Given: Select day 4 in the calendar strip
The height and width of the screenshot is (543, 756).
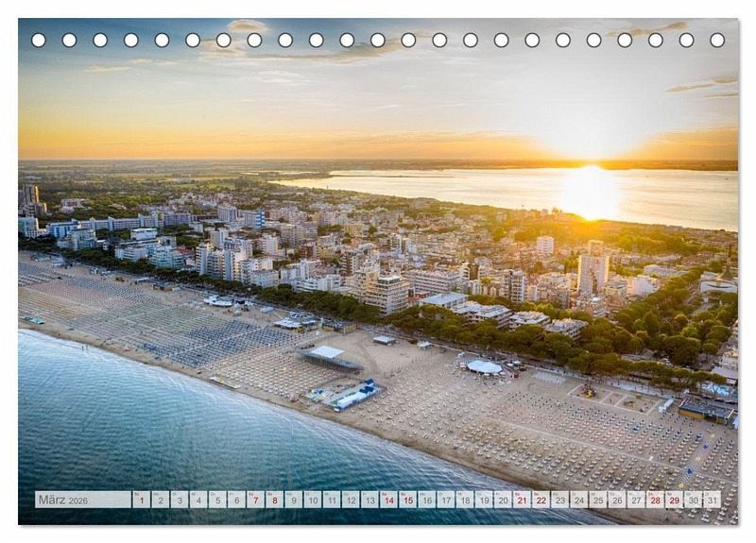Looking at the screenshot, I should (x=198, y=500).
